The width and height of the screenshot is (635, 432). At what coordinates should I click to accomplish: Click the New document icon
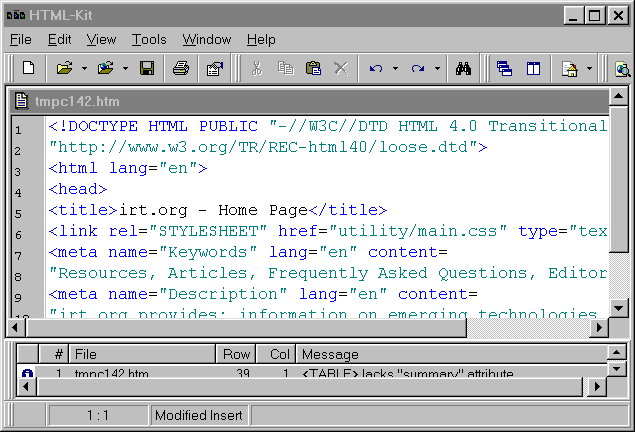tap(29, 69)
